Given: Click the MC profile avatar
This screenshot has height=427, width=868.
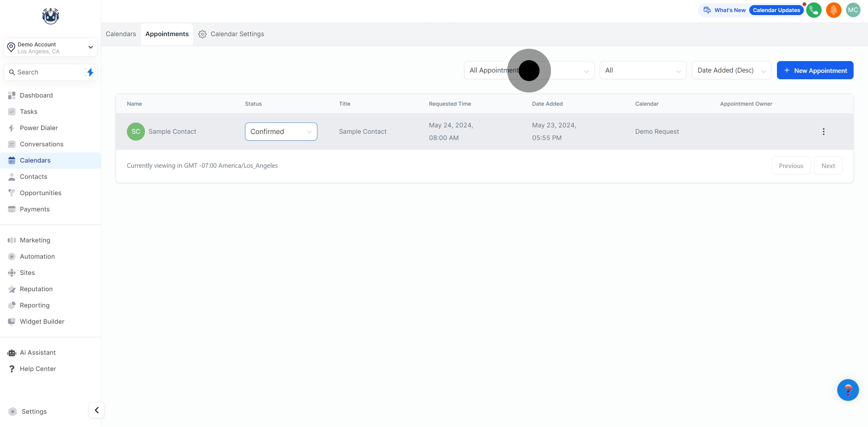Looking at the screenshot, I should (x=853, y=10).
